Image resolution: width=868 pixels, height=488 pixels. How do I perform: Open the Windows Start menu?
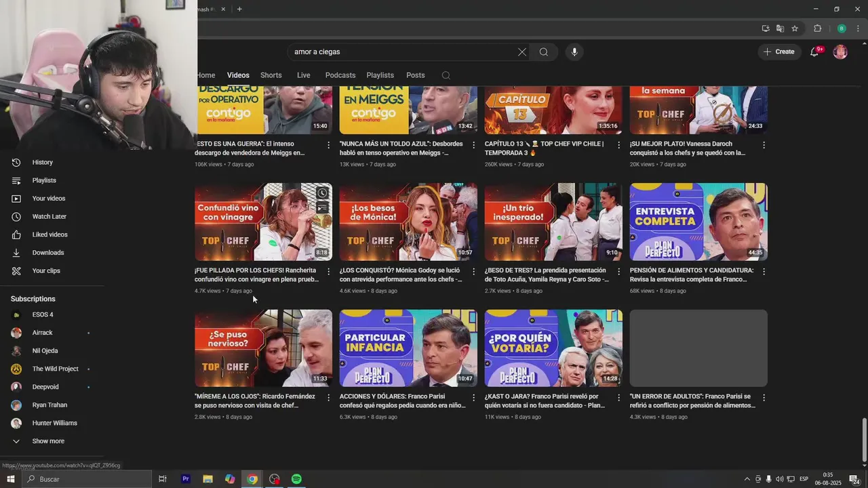coord(10,479)
